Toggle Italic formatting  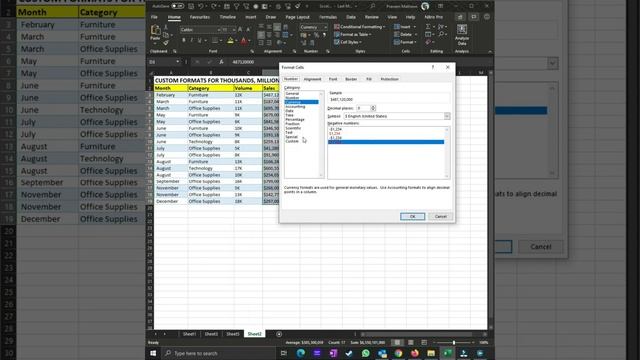(x=191, y=40)
